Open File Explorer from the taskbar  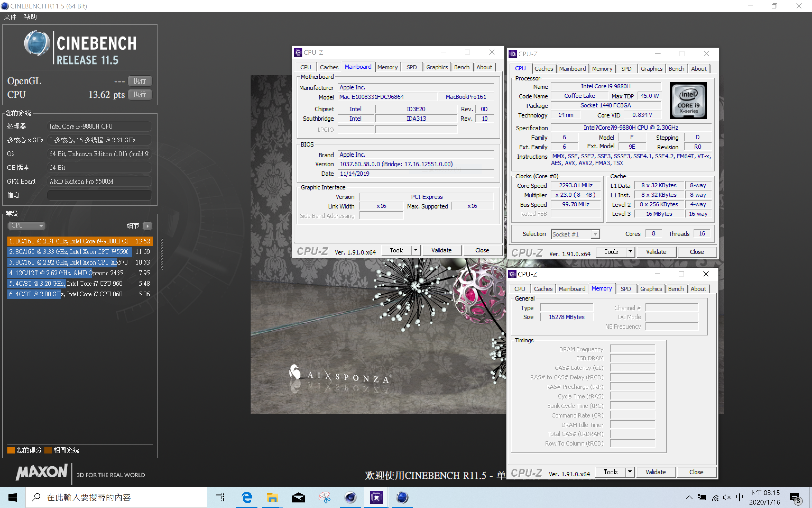coord(273,497)
